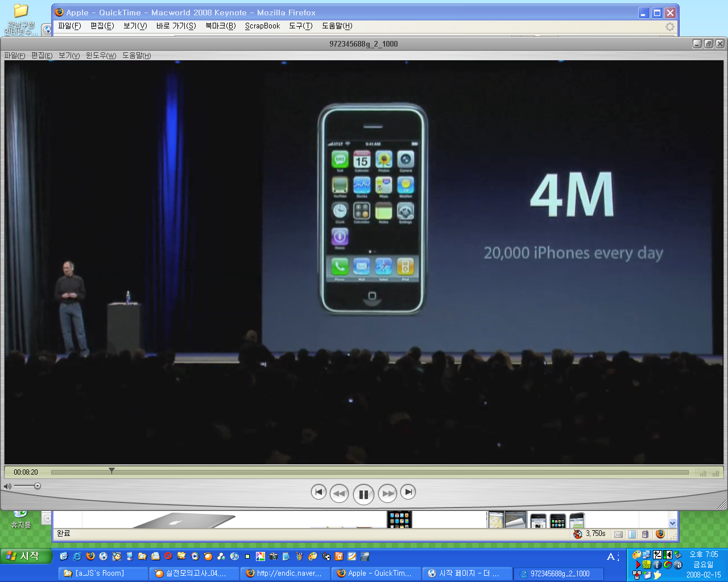The width and height of the screenshot is (728, 582).
Task: Switch to Apple - QuickTim taskbar window
Action: point(376,573)
